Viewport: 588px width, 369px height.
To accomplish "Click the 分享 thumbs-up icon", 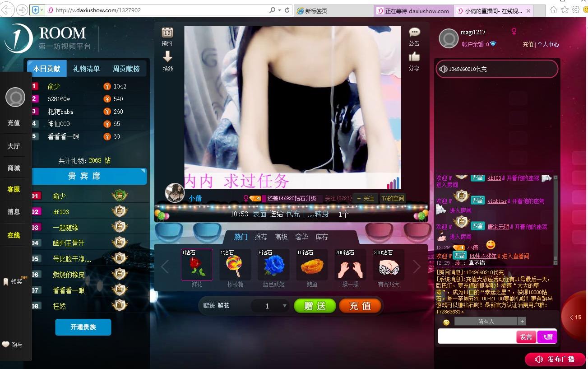I will [x=414, y=56].
